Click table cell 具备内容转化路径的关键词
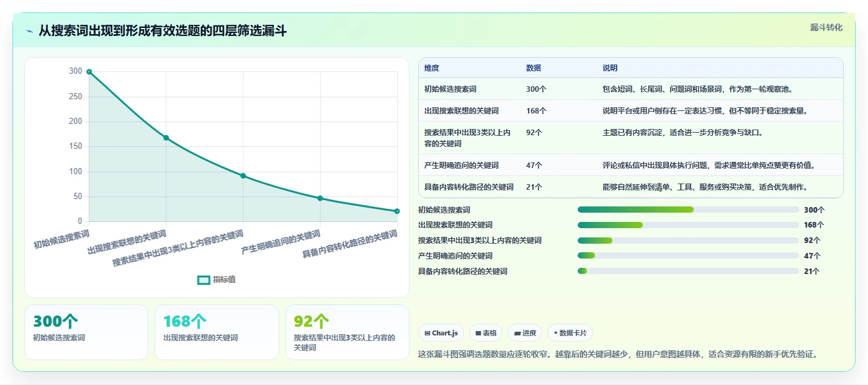This screenshot has width=868, height=385. [469, 187]
